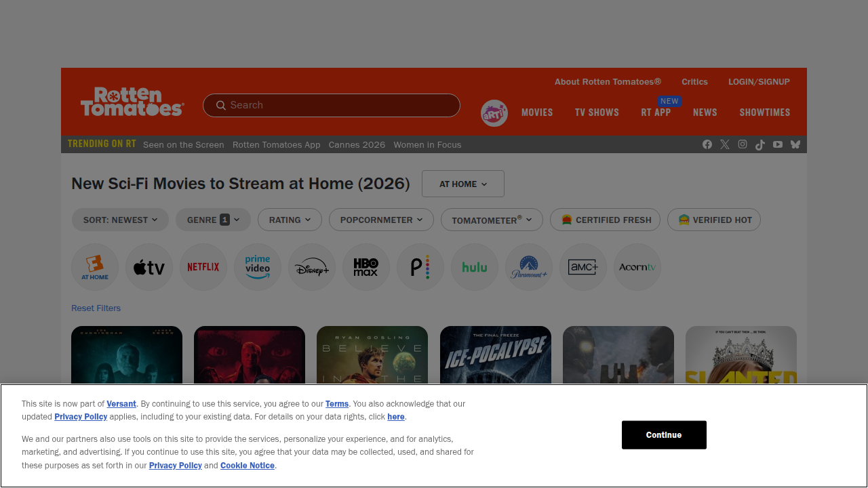Screen dimensions: 868x488
Task: Open the aRTi chatbot icon
Action: click(494, 113)
